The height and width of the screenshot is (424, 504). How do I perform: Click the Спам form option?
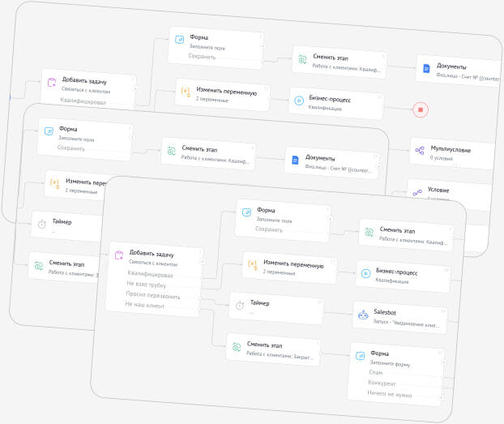click(376, 372)
